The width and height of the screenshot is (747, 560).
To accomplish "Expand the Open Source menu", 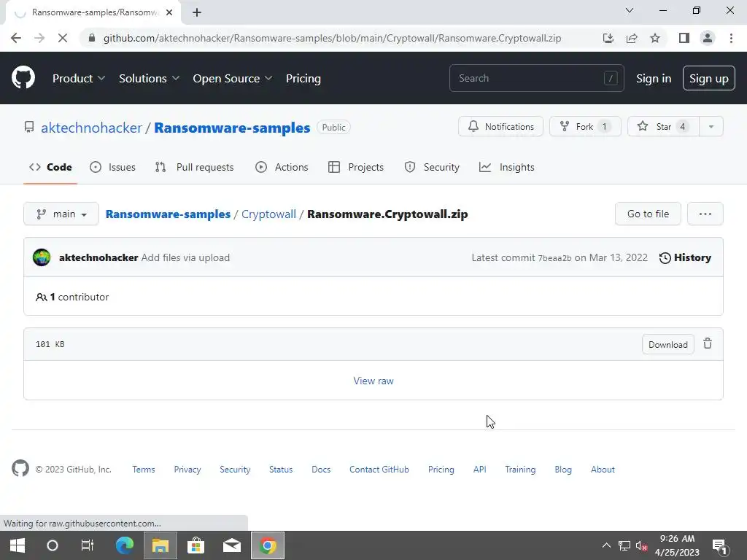I will pos(233,78).
